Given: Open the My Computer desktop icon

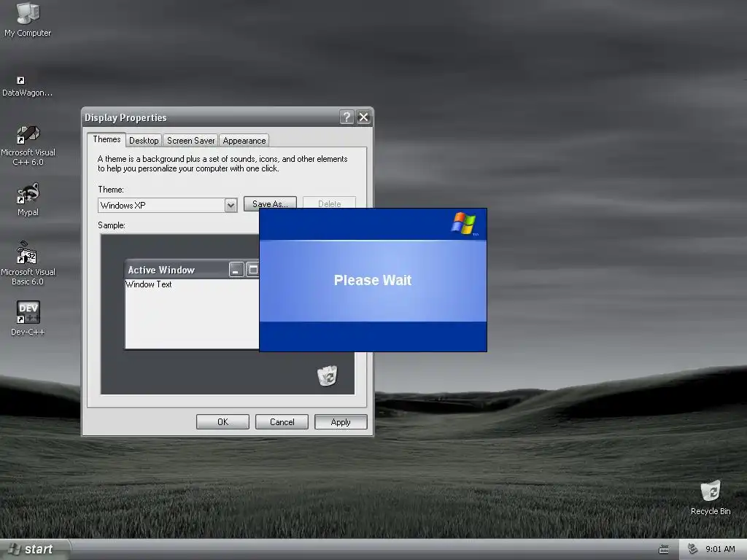Looking at the screenshot, I should (28, 19).
